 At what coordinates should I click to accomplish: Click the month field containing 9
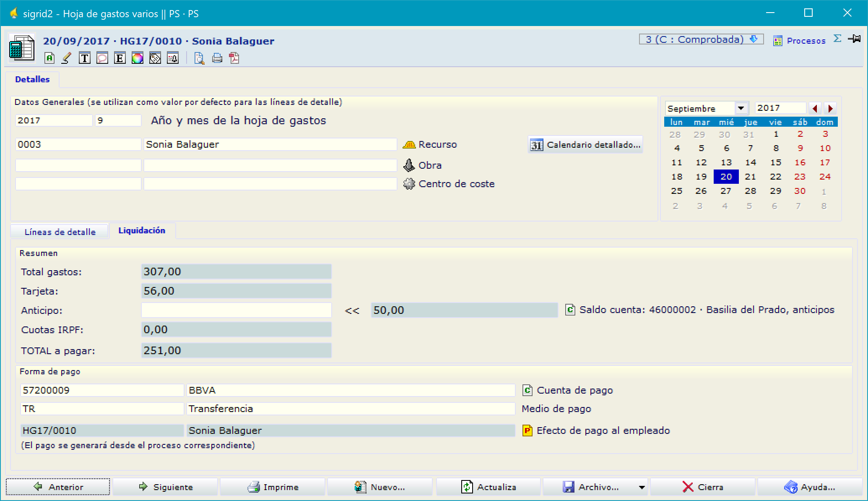coord(118,120)
